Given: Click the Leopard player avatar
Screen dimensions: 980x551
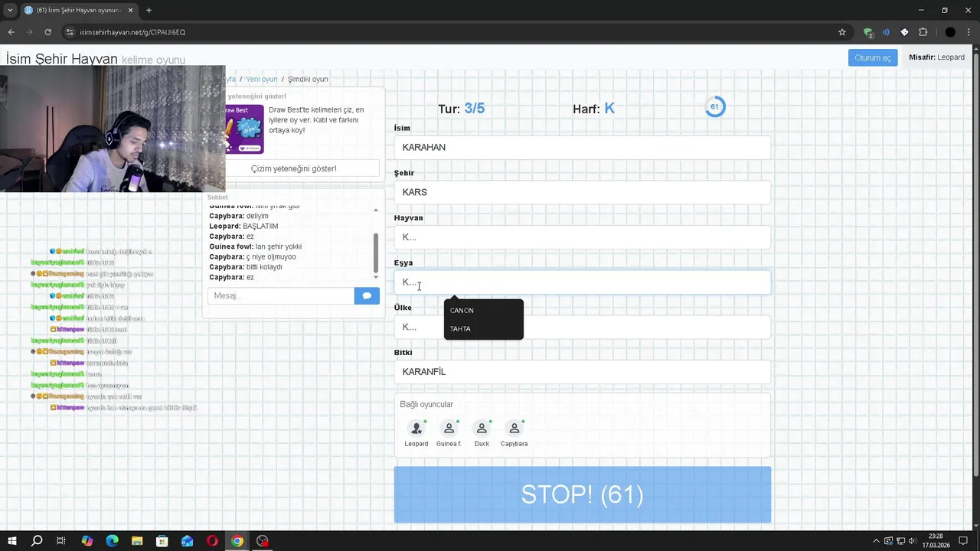Looking at the screenshot, I should click(416, 429).
